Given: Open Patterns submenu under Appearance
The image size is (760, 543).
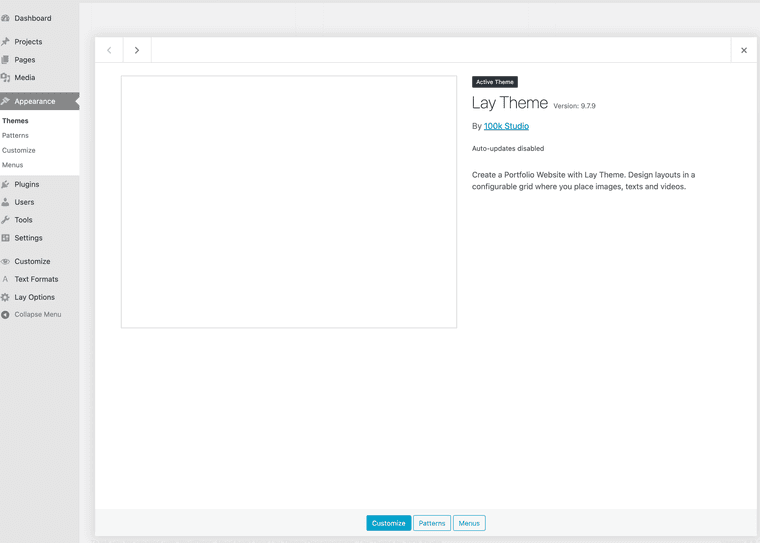Looking at the screenshot, I should pos(15,135).
